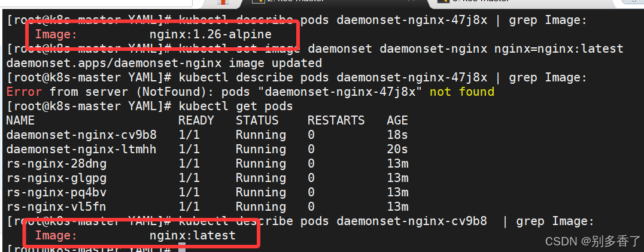Image resolution: width=644 pixels, height=252 pixels.
Task: Select pod name rs-nginx-vl5fn
Action: tap(56, 207)
